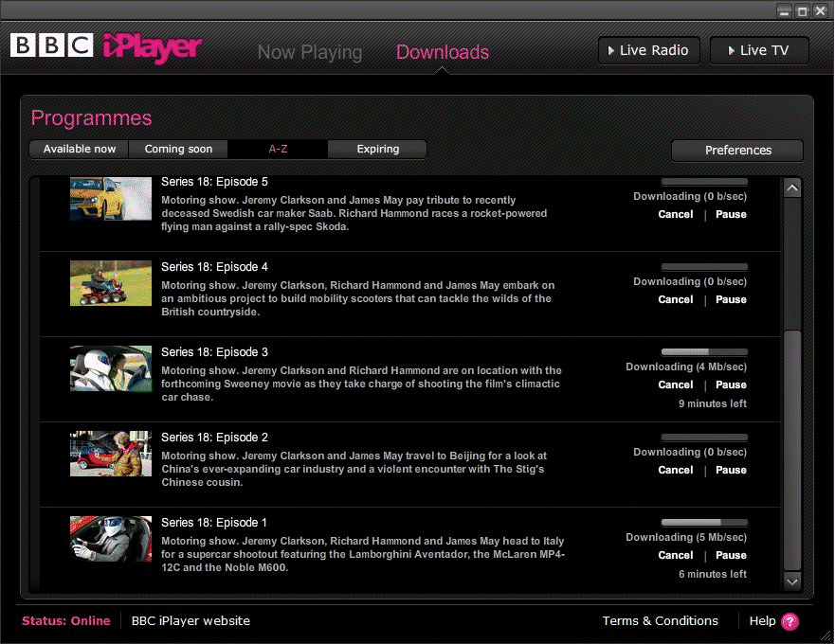Pause the Series 18 Episode 1 download

pos(731,556)
